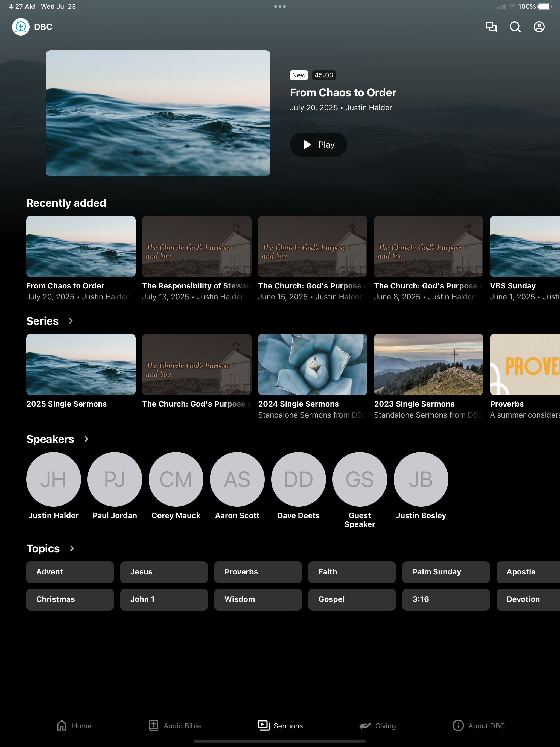Open the VBS Sunday sermon card

(525, 258)
